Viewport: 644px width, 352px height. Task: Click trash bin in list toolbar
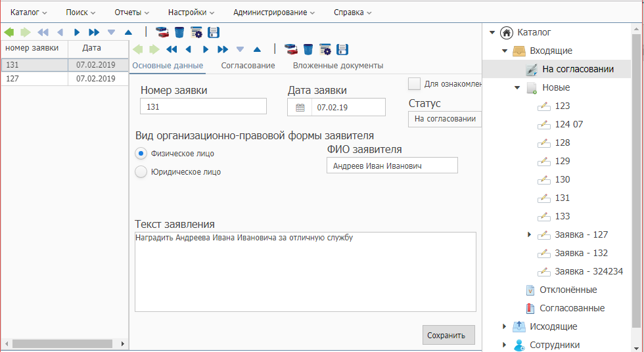click(179, 32)
